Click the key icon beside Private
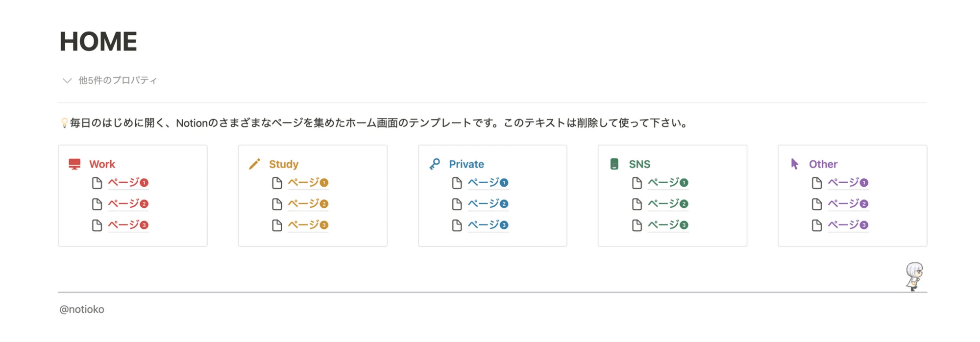The width and height of the screenshot is (980, 342). tap(435, 164)
